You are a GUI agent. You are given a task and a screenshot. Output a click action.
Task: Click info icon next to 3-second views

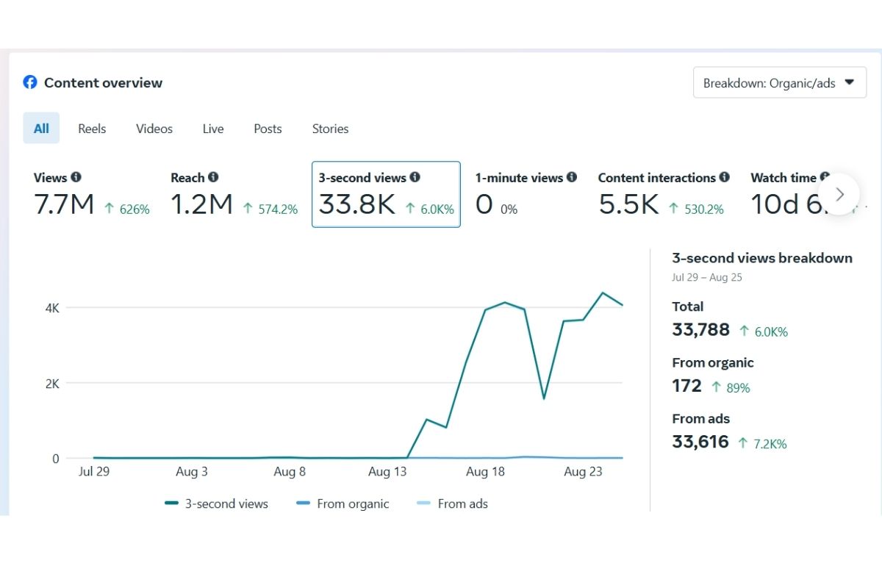(415, 177)
